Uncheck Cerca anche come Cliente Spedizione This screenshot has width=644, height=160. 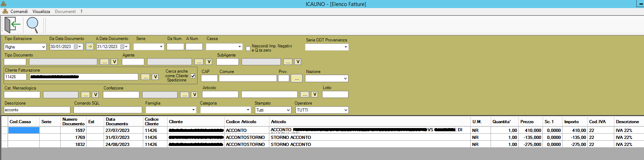(x=193, y=76)
